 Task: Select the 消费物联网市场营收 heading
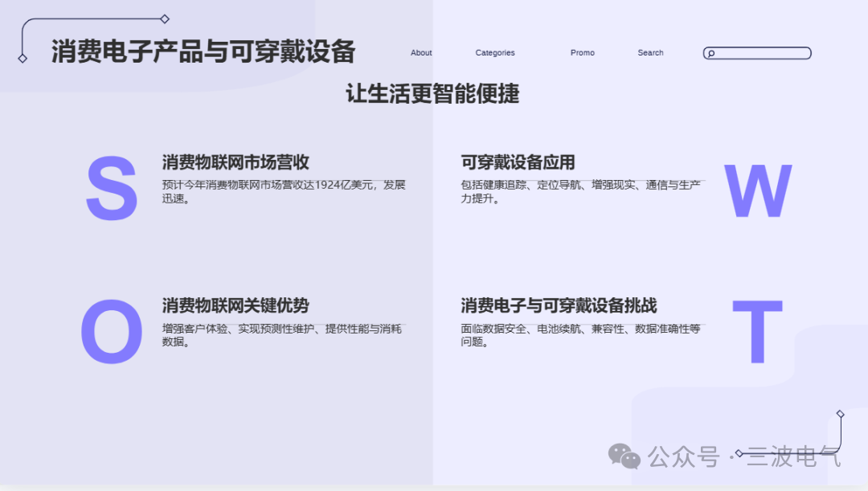pyautogui.click(x=235, y=162)
